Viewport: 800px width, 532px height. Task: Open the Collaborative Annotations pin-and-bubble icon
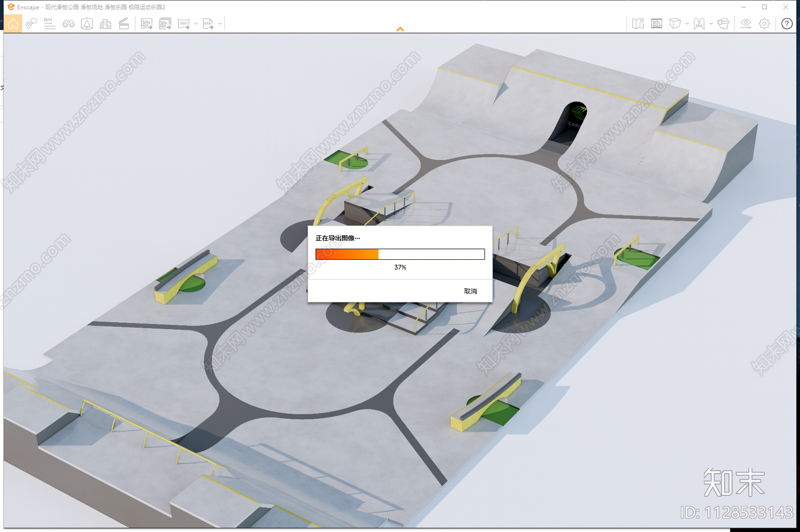tap(31, 23)
